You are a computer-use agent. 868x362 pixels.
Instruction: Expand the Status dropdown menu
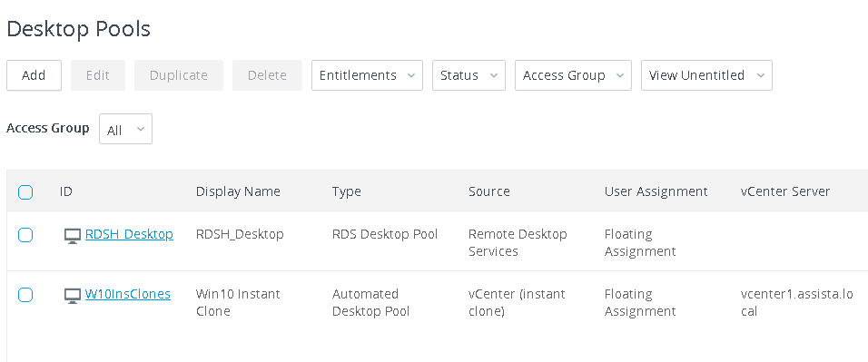469,75
